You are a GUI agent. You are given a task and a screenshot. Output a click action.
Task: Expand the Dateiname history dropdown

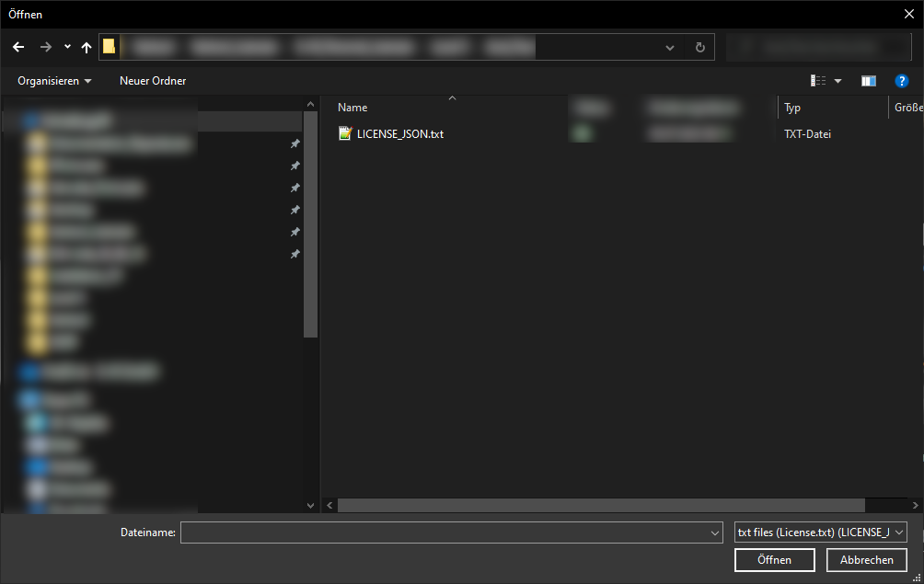[716, 532]
